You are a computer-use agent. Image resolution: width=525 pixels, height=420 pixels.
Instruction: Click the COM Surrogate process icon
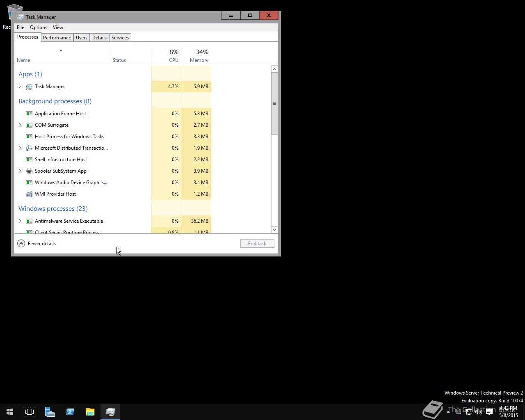29,125
